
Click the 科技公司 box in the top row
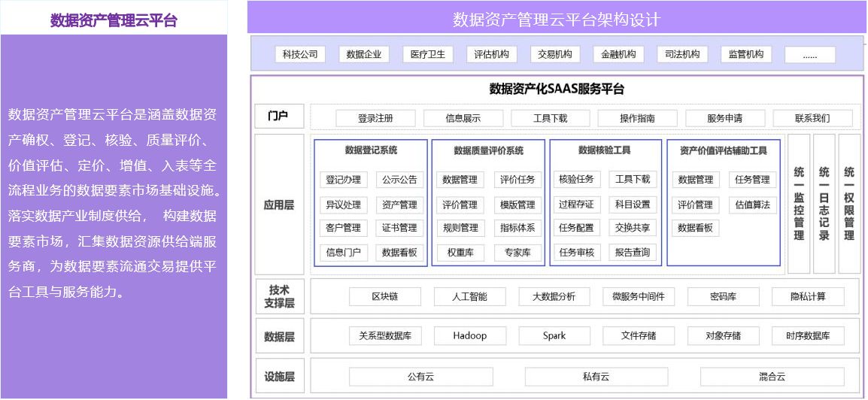300,54
